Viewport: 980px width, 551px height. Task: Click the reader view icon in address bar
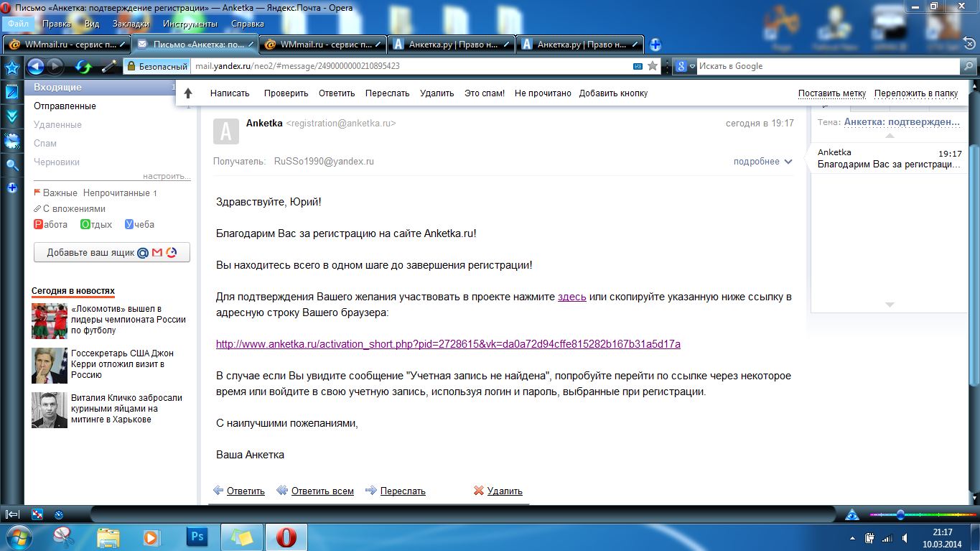click(x=638, y=66)
